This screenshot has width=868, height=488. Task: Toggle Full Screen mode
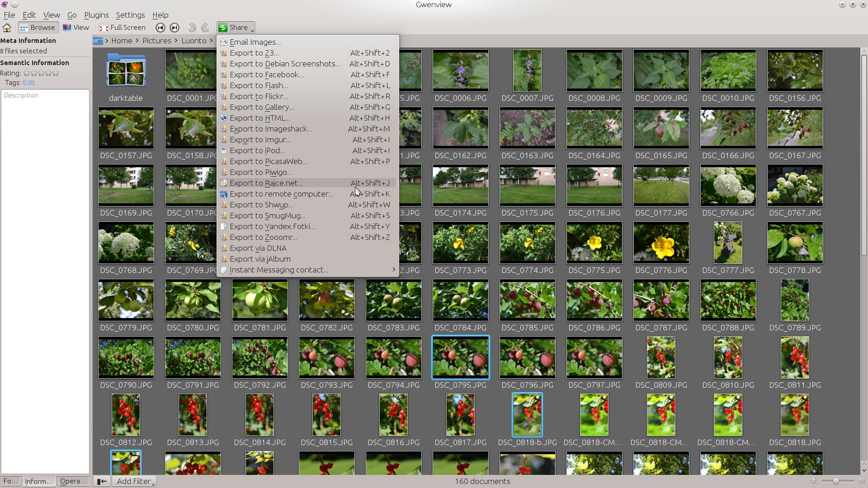(x=123, y=28)
